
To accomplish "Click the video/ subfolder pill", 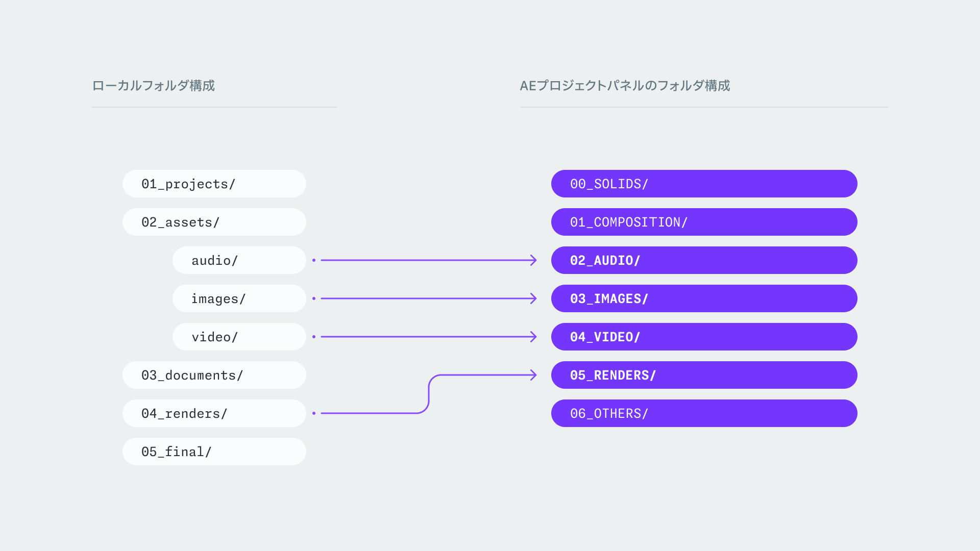I will [239, 337].
